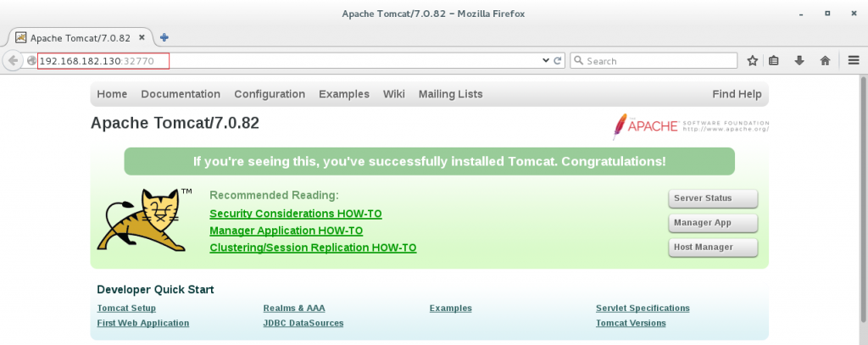The height and width of the screenshot is (345, 868).
Task: Open the JDBC DataSources link
Action: click(x=303, y=323)
